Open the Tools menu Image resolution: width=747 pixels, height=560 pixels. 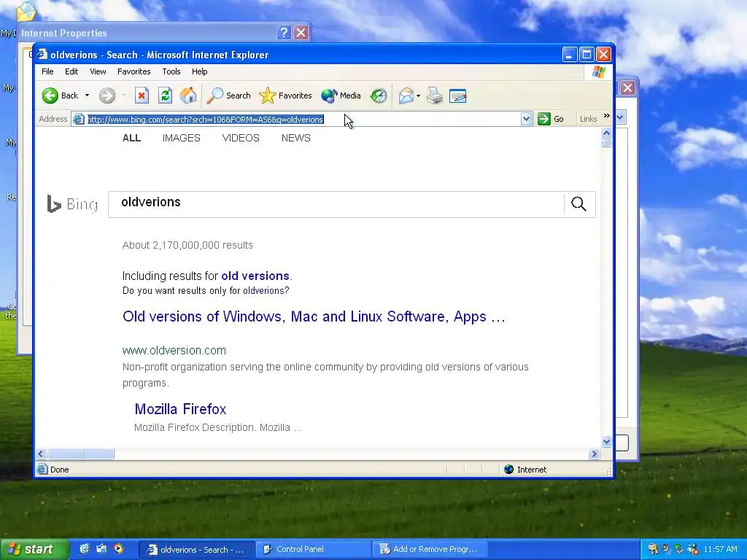click(171, 71)
